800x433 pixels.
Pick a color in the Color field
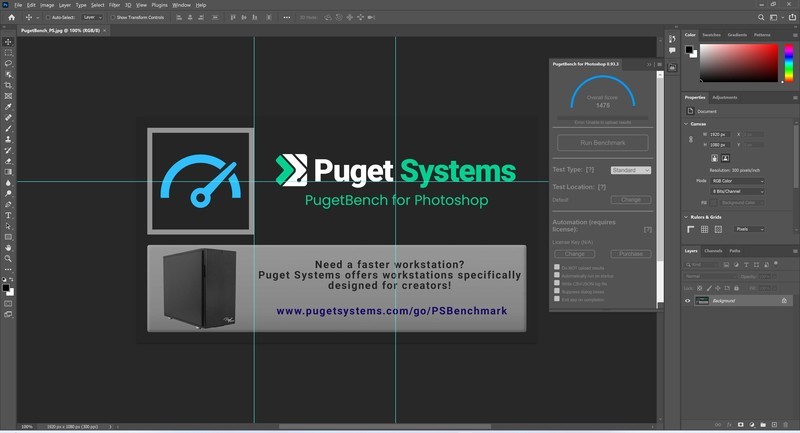(739, 63)
